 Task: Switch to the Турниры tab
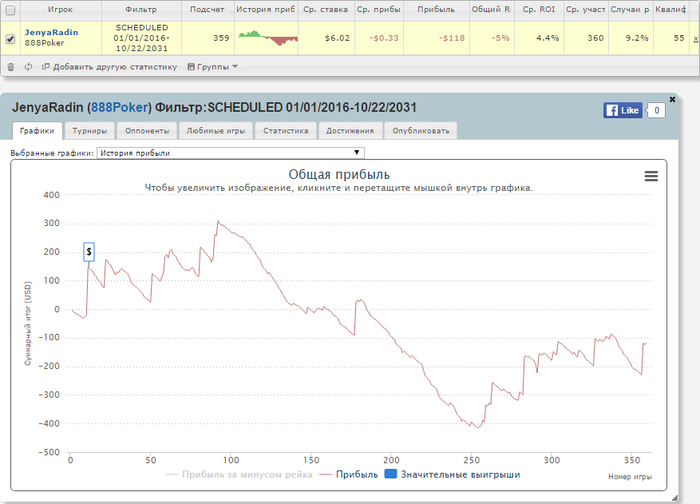click(90, 131)
